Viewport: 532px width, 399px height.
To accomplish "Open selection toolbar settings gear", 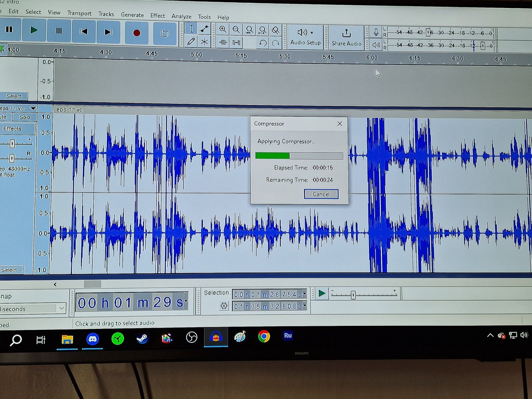I will click(224, 306).
